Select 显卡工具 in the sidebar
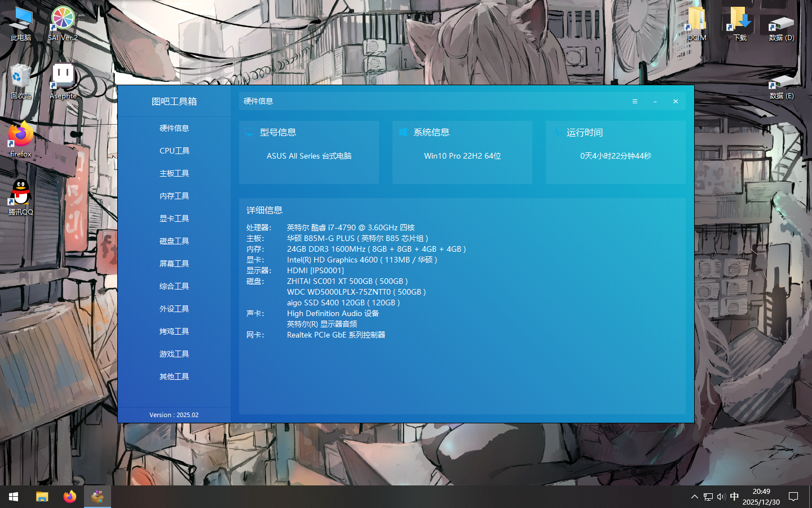Image resolution: width=812 pixels, height=508 pixels. pos(174,218)
